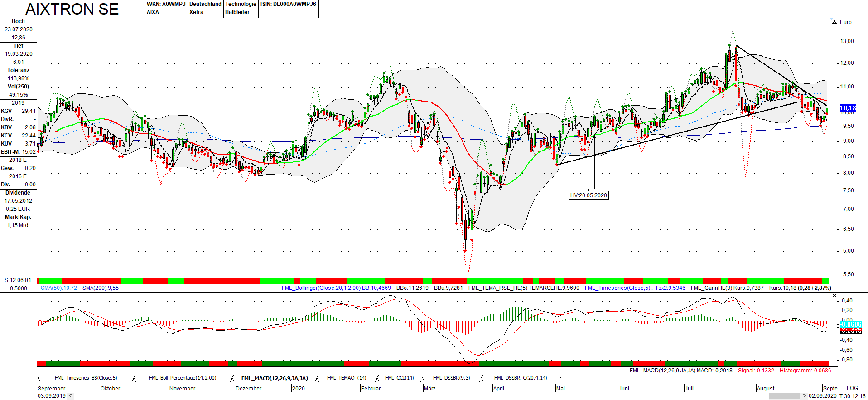Viewport: 868px width, 400px height.
Task: Click the FML_TEMA_RSL_HL(5) legend label
Action: click(497, 288)
